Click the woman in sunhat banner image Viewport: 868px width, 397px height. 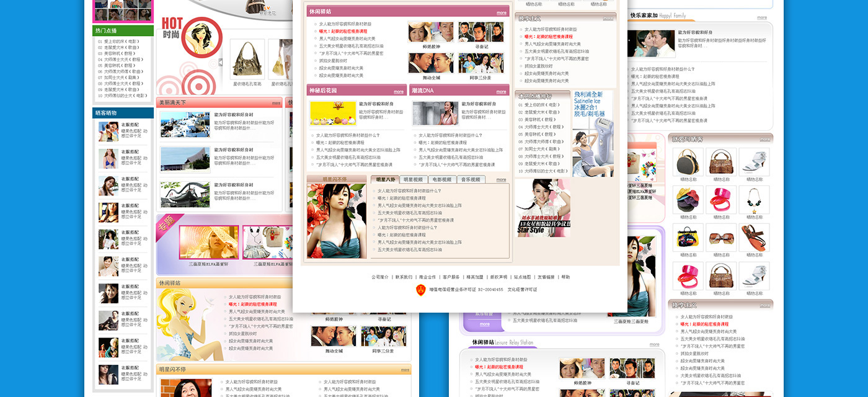point(208,243)
